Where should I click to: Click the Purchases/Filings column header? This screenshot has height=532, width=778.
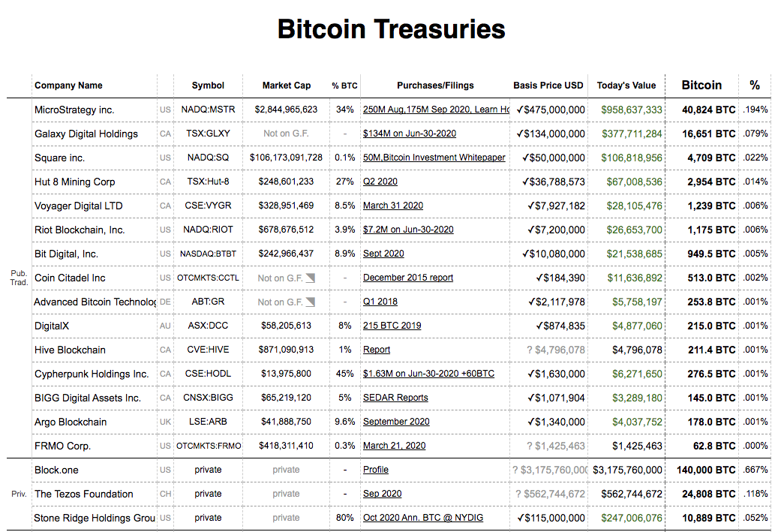(435, 86)
